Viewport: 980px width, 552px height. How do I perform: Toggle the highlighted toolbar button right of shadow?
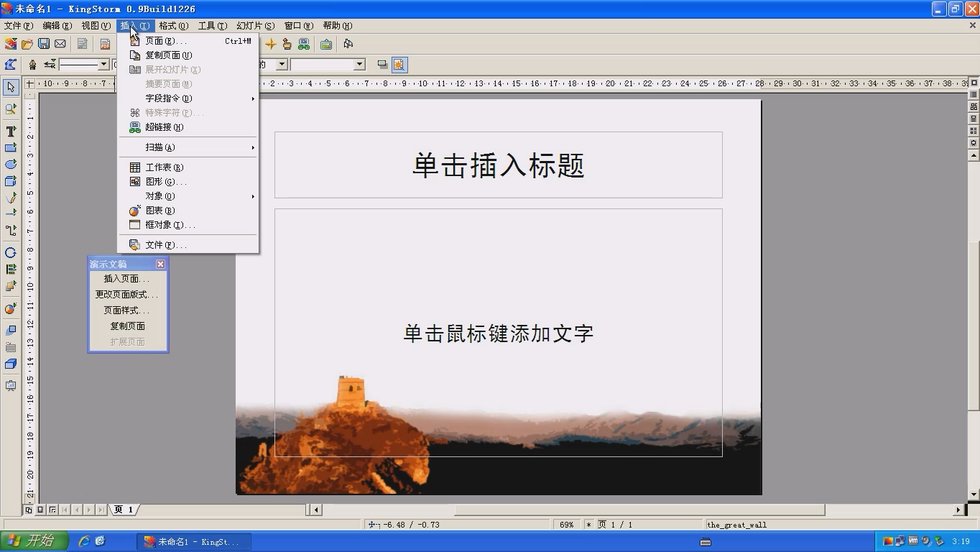399,65
